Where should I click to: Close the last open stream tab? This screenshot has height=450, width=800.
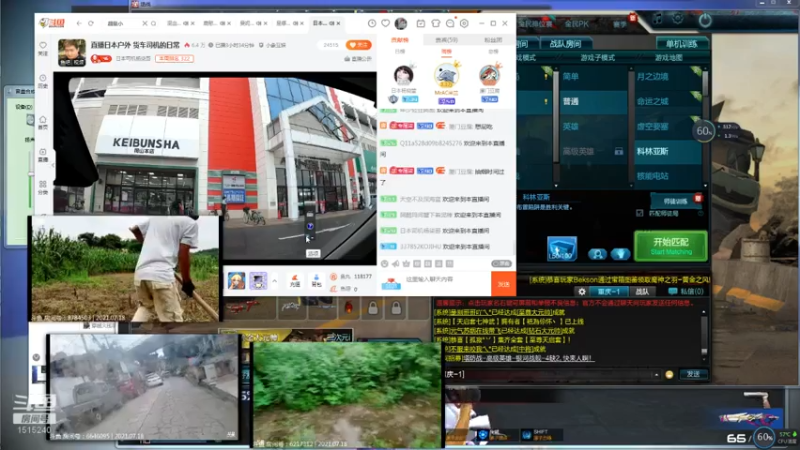[x=338, y=23]
